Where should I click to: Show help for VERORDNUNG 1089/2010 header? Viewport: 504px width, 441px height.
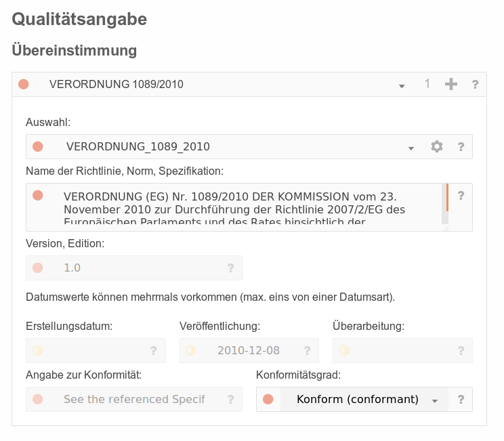(475, 85)
